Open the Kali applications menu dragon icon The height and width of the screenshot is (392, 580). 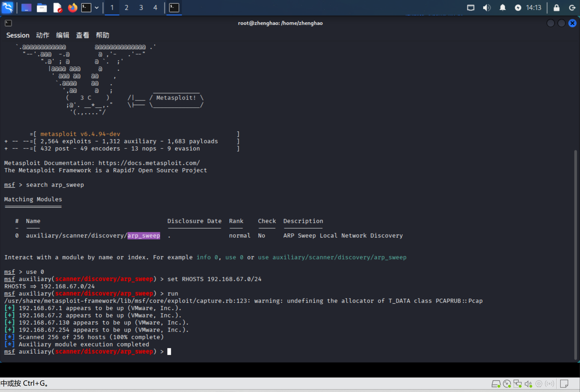(7, 7)
